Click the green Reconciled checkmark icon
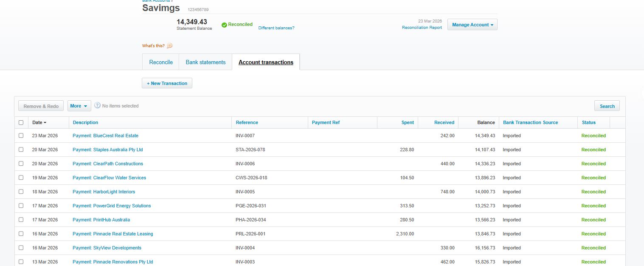 click(224, 25)
